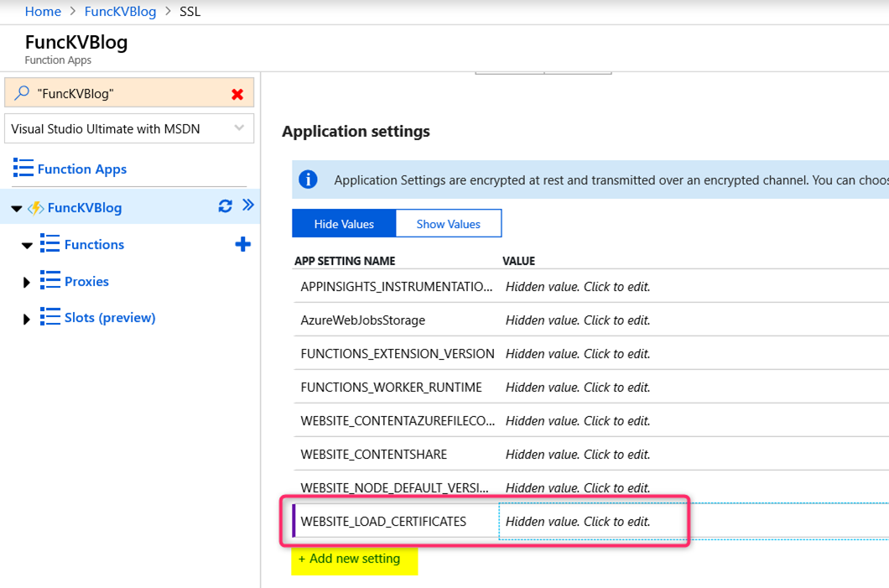Click the Proxies list icon
Image resolution: width=889 pixels, height=588 pixels.
tap(49, 280)
